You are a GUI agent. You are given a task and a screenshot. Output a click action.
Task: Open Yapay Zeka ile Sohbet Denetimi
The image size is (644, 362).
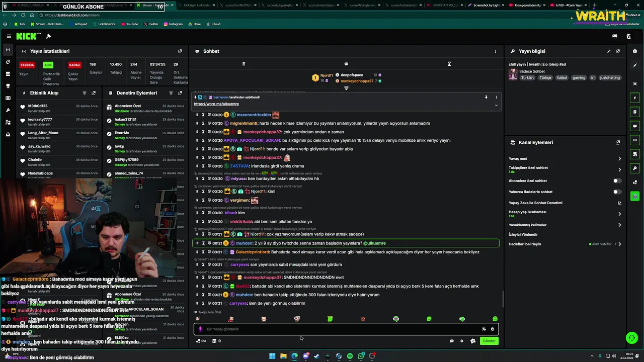pyautogui.click(x=565, y=203)
